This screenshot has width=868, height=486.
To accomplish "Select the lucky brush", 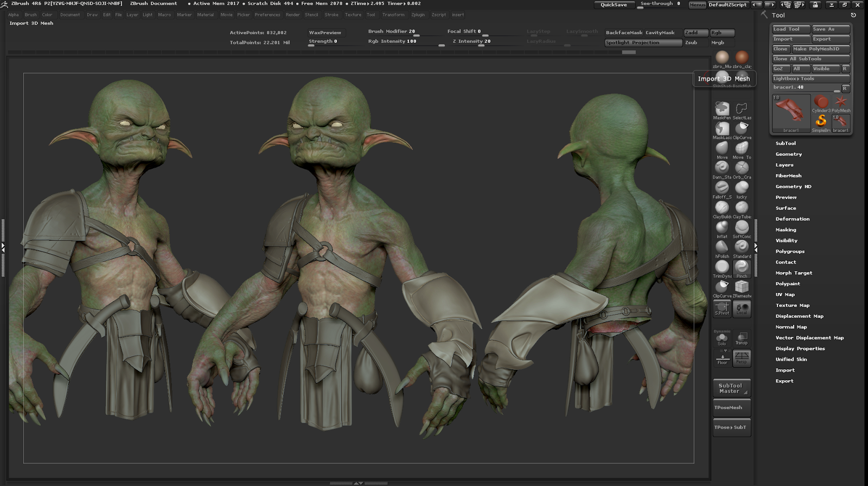I will (742, 189).
